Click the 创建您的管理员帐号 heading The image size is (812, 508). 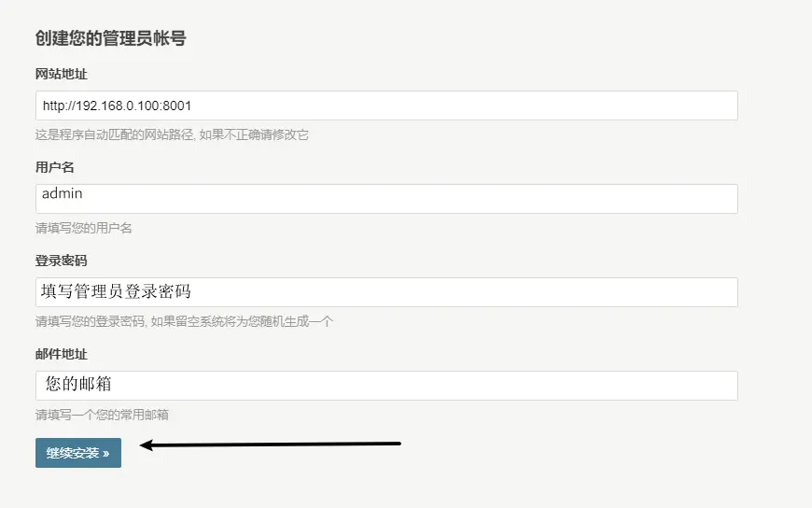[x=110, y=38]
